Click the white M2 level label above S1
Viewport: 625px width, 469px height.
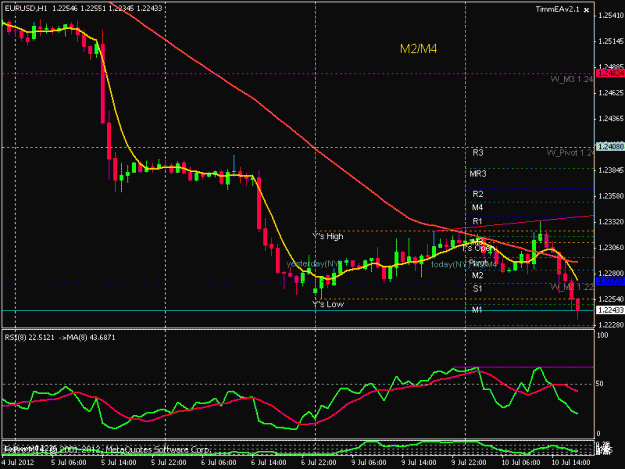(x=477, y=275)
